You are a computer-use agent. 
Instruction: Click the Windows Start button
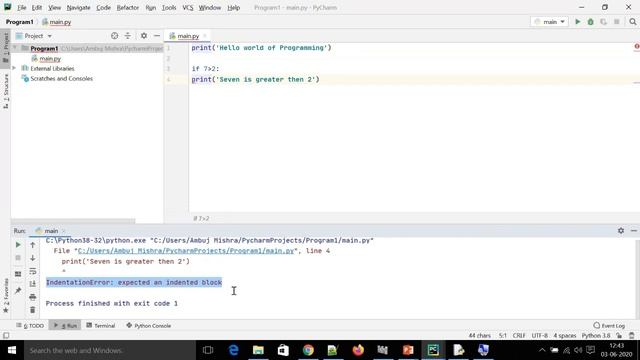point(11,350)
